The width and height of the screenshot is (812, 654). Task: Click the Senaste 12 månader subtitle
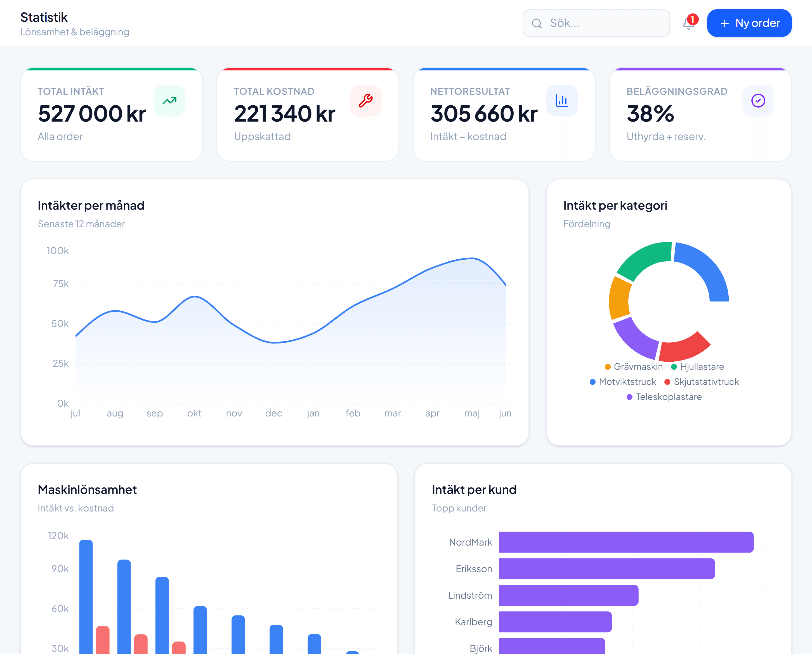click(81, 224)
